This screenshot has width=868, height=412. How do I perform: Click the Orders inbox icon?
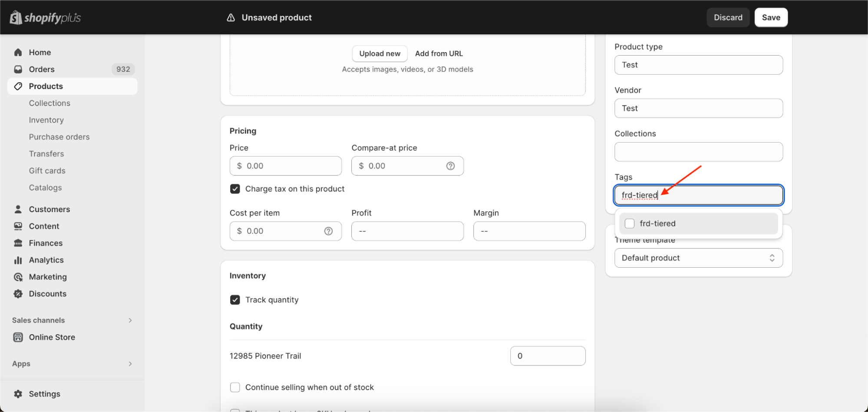click(x=18, y=70)
